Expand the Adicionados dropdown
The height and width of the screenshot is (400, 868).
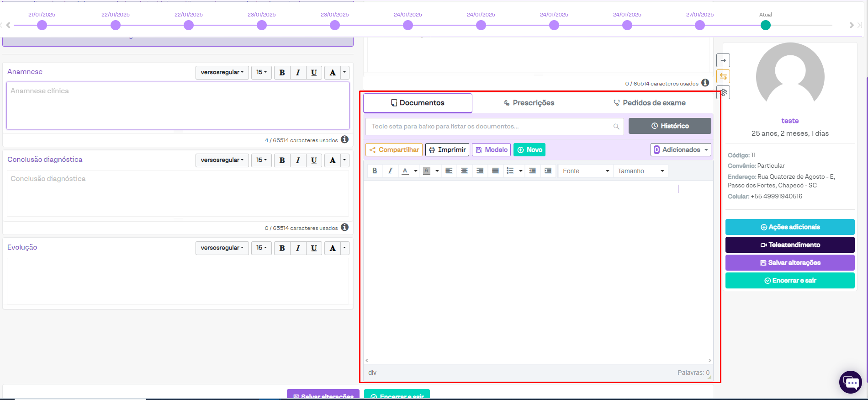pyautogui.click(x=681, y=150)
